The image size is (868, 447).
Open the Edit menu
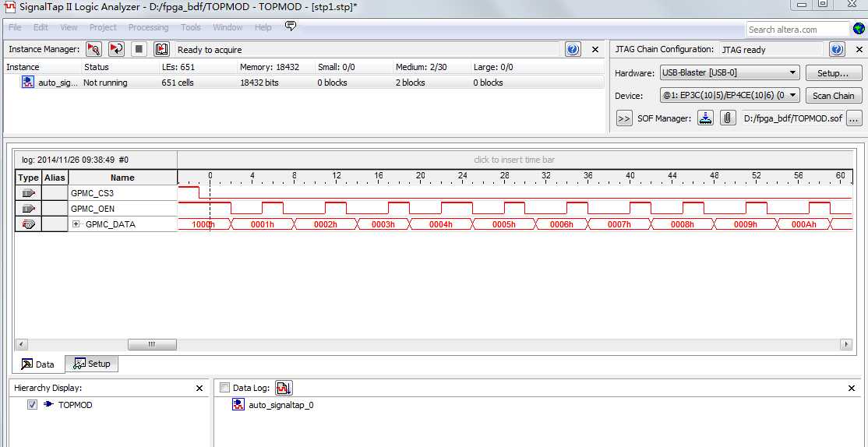click(41, 27)
